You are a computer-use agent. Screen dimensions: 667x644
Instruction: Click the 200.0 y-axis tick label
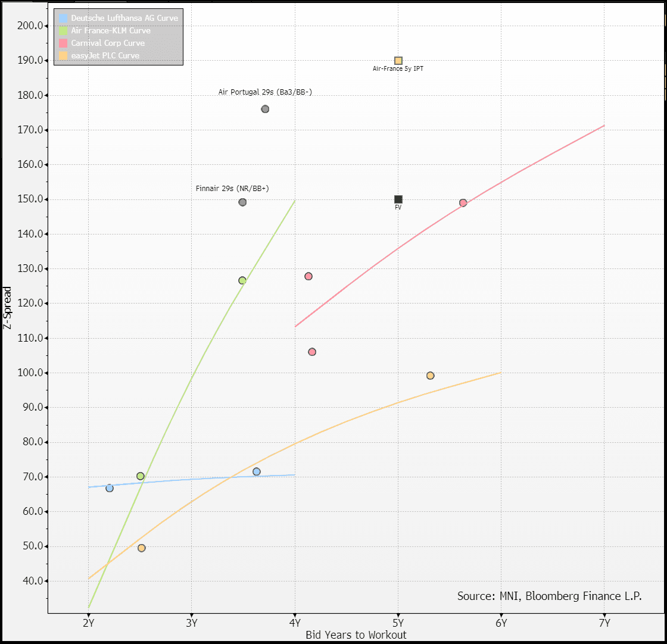(x=30, y=26)
